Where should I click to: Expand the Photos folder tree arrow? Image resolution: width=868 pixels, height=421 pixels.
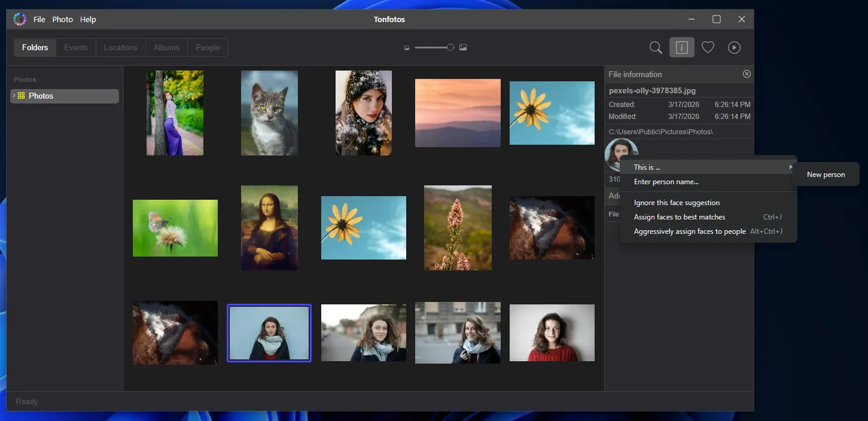pyautogui.click(x=14, y=96)
